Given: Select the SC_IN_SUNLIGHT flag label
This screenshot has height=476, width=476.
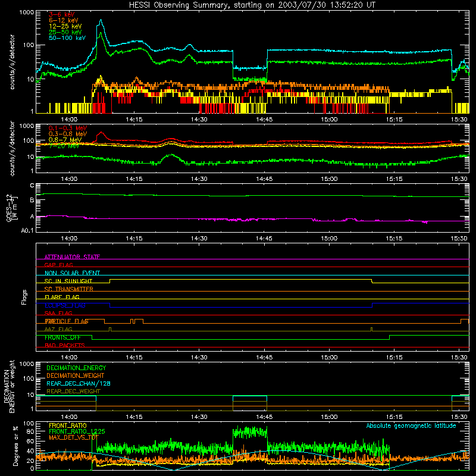Looking at the screenshot, I should click(68, 281).
